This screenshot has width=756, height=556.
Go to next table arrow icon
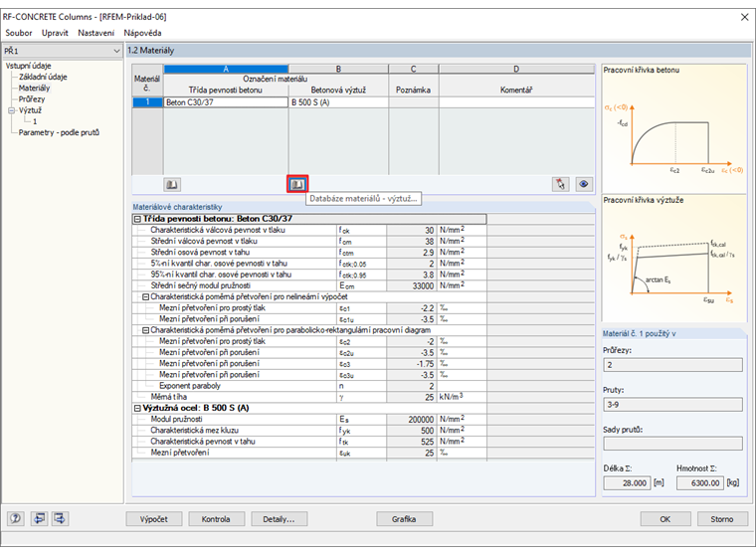60,518
